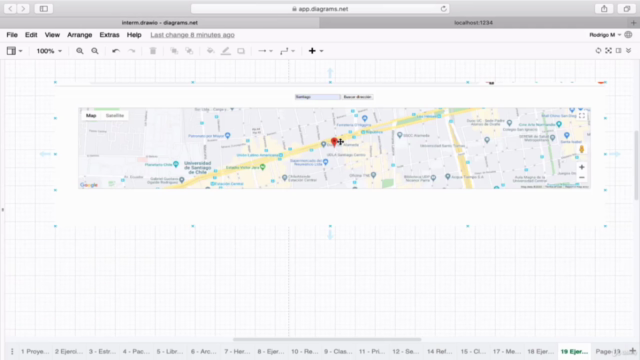Switch to page tab '5 - Libr...'

click(x=169, y=351)
